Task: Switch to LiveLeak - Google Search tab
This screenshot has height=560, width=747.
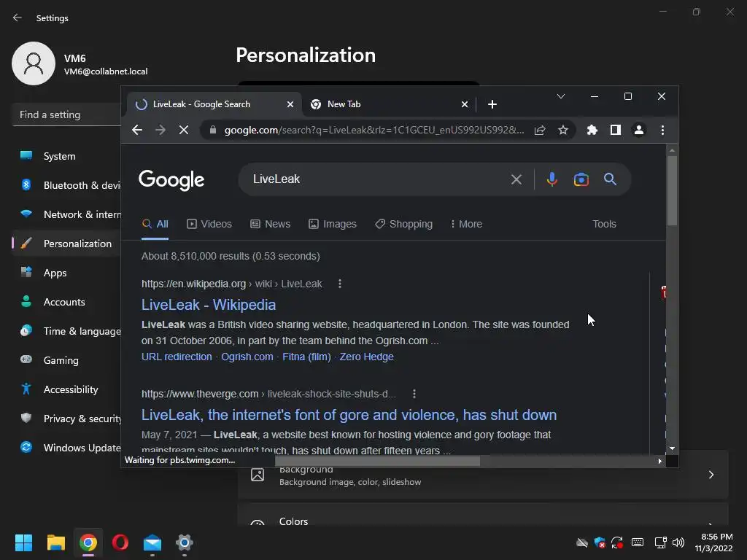Action: 214,104
